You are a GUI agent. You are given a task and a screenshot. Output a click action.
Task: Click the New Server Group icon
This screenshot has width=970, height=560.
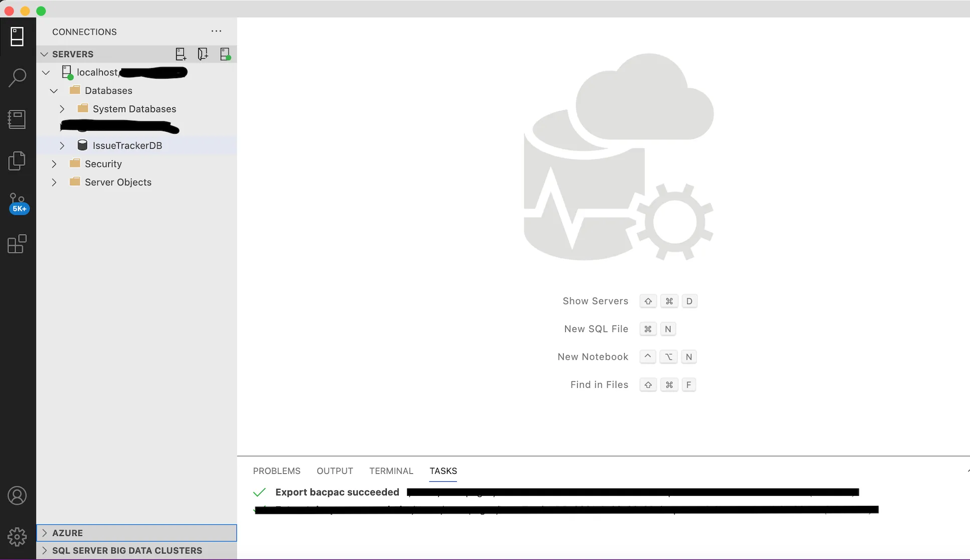tap(202, 54)
